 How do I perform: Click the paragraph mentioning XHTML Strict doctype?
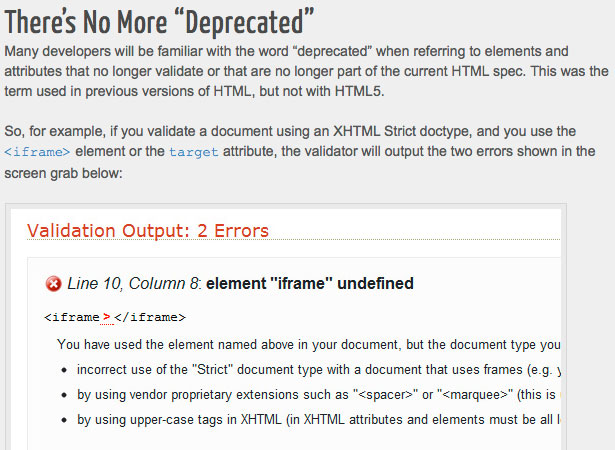300,152
